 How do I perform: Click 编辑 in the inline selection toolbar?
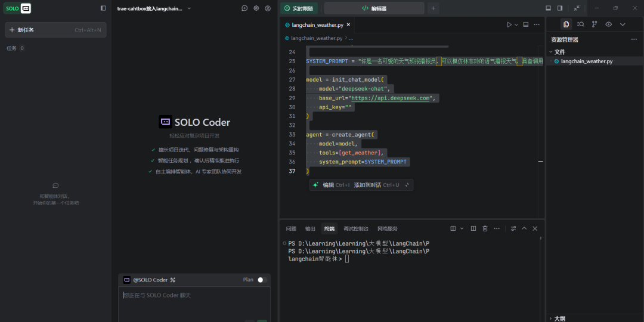pos(328,185)
